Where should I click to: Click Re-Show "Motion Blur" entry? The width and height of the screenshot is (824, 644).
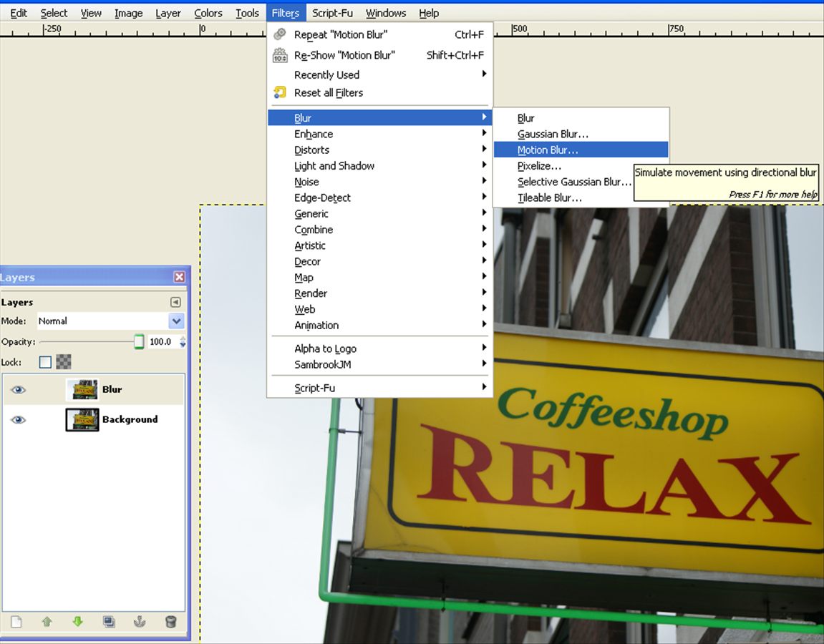click(379, 55)
